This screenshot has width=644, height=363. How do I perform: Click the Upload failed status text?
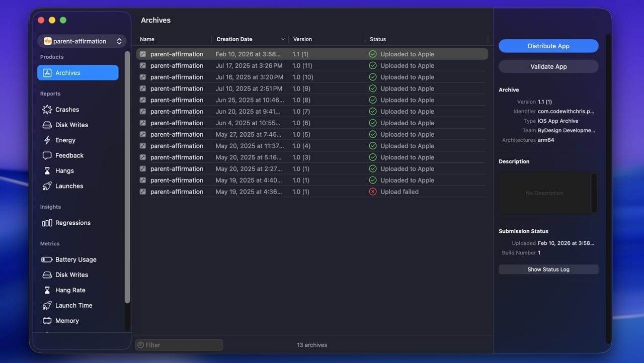coord(399,192)
